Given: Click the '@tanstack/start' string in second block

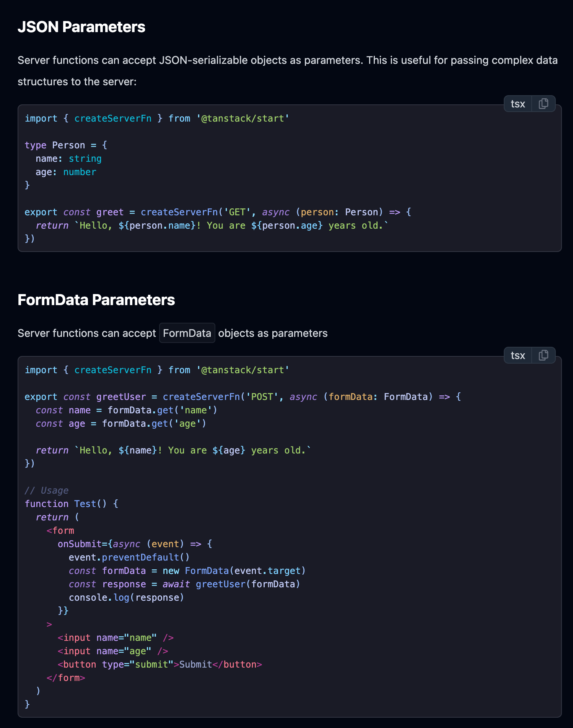Looking at the screenshot, I should coord(243,370).
